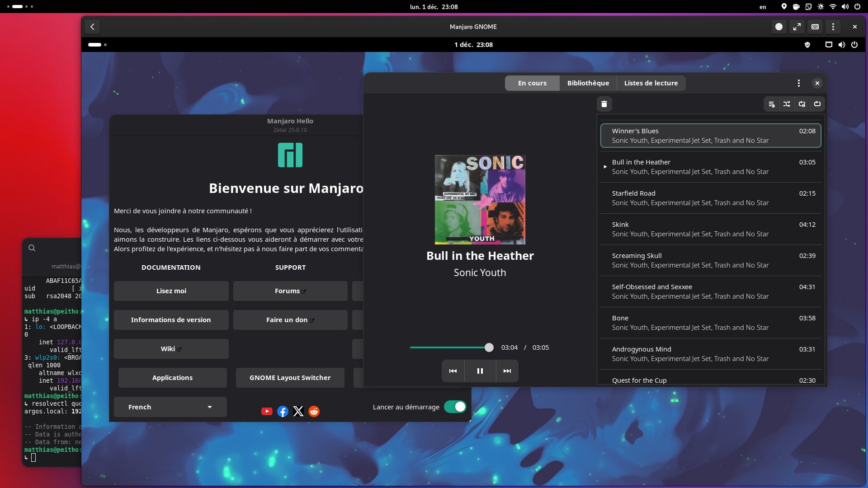Image resolution: width=868 pixels, height=488 pixels.
Task: Open the YouTube social link icon
Action: click(267, 411)
